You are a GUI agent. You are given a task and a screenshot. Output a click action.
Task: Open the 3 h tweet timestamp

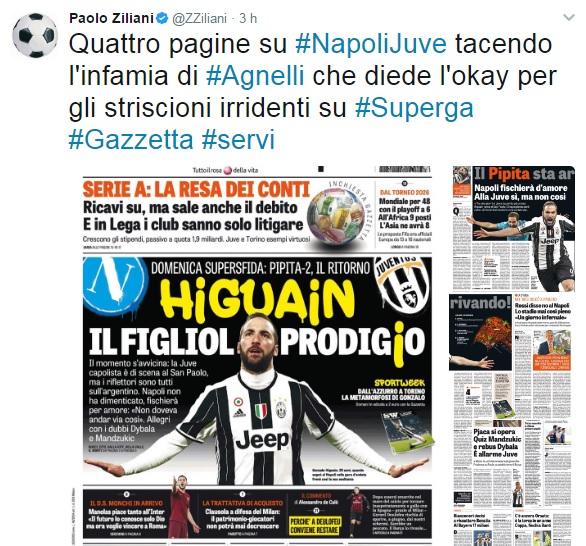click(248, 18)
